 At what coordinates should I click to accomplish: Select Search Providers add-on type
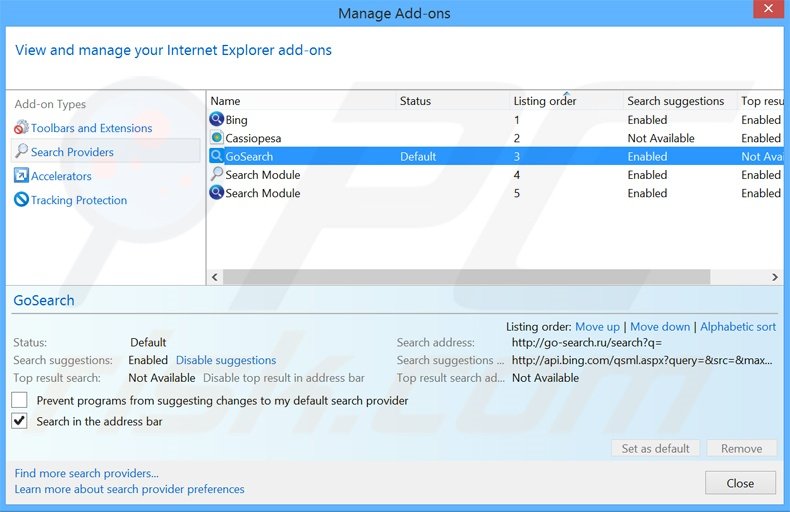coord(72,152)
